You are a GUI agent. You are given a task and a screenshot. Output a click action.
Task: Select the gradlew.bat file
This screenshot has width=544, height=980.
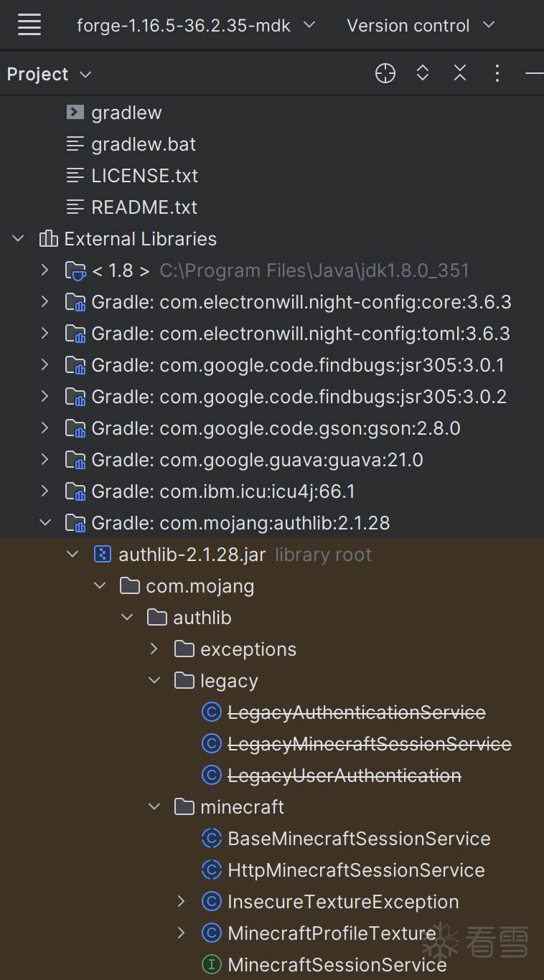(x=144, y=144)
